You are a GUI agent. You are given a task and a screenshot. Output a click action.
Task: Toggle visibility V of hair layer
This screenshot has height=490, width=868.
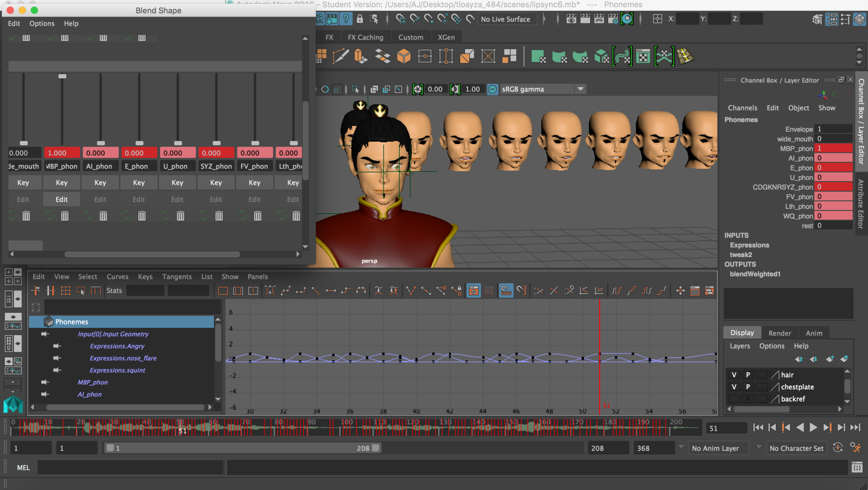coord(734,375)
